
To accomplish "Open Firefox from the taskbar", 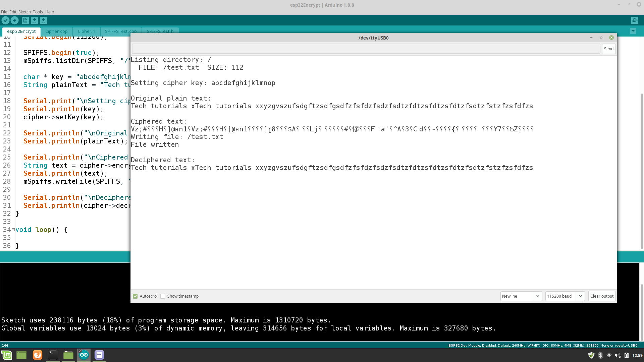I will (37, 355).
